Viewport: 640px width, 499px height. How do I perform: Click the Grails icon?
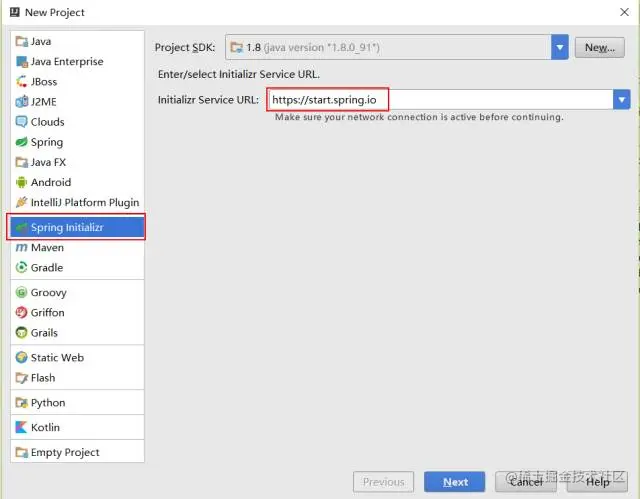pyautogui.click(x=21, y=333)
